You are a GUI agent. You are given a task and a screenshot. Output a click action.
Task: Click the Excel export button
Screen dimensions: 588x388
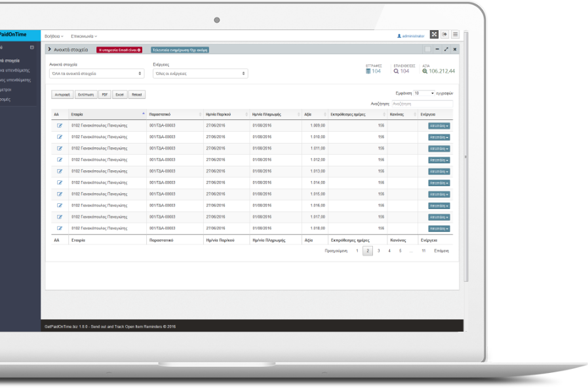119,94
